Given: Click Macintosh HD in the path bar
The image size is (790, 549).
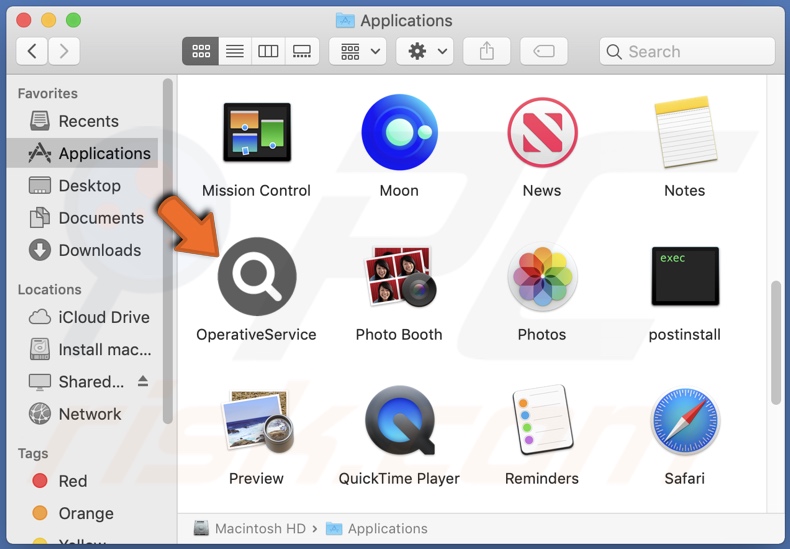Looking at the screenshot, I should (250, 528).
